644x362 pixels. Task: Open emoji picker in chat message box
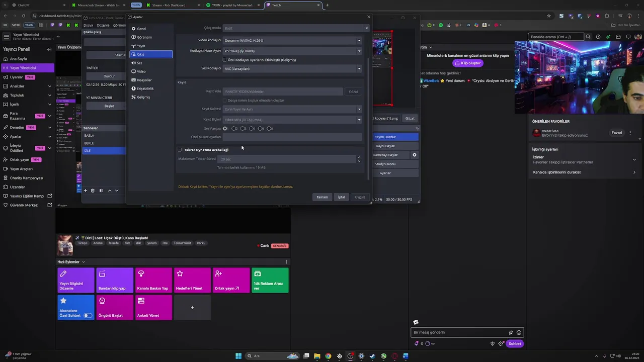519,332
